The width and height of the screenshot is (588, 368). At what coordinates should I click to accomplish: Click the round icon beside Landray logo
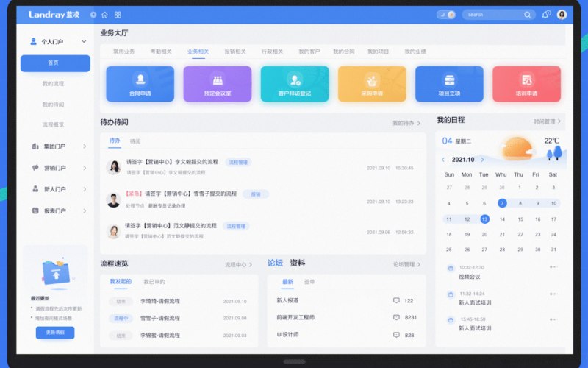pyautogui.click(x=93, y=15)
